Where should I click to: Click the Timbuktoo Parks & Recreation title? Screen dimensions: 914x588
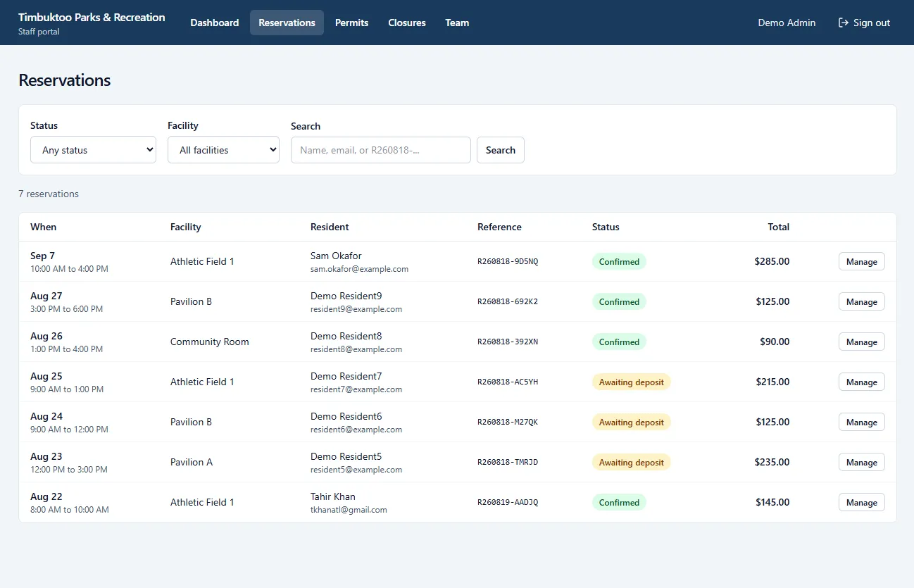coord(92,17)
